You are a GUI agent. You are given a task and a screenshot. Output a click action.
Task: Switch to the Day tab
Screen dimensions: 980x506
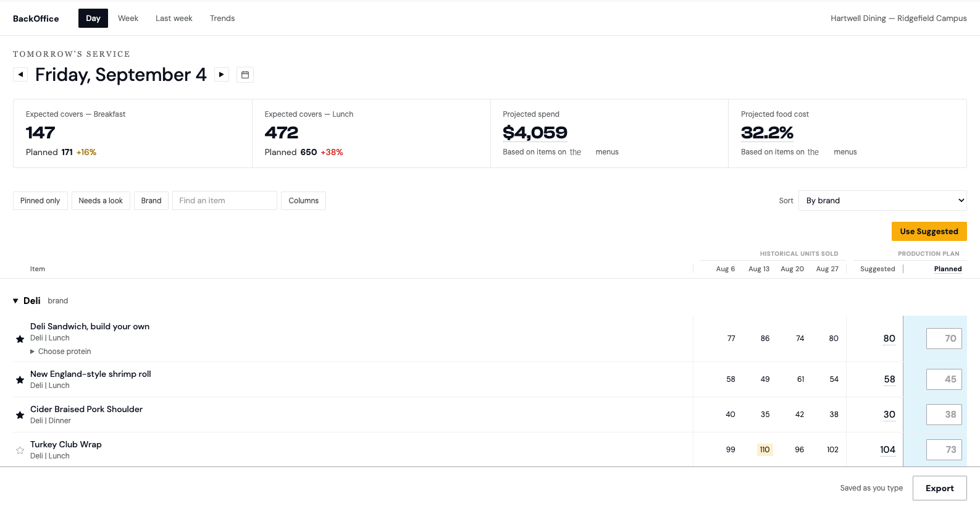(93, 19)
